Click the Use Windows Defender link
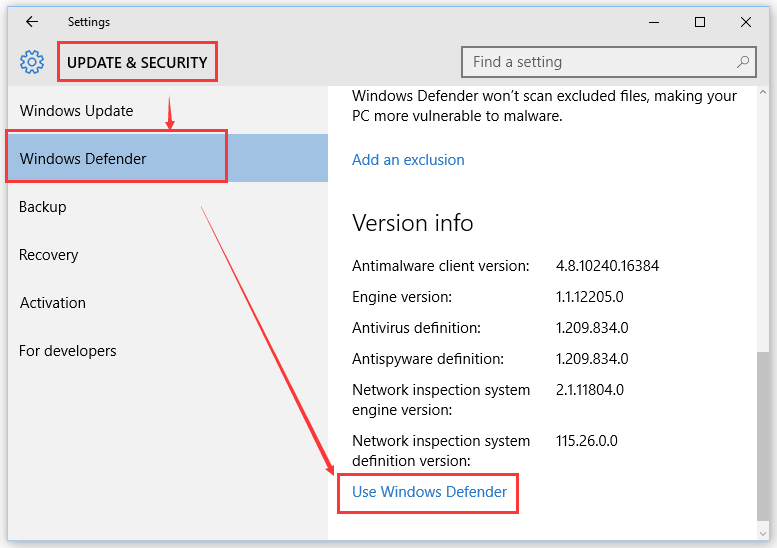The height and width of the screenshot is (548, 777). click(429, 492)
